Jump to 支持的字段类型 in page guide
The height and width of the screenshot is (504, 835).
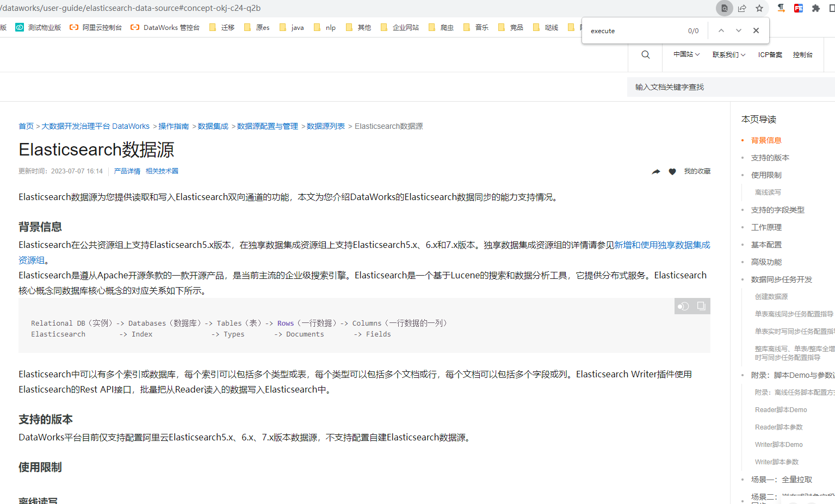click(778, 210)
